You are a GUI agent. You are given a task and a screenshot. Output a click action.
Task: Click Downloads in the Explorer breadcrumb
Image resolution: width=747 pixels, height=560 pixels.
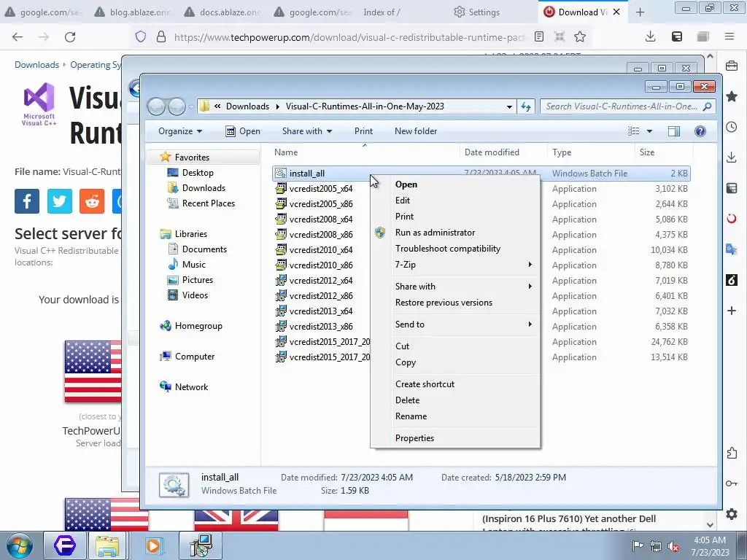coord(247,106)
